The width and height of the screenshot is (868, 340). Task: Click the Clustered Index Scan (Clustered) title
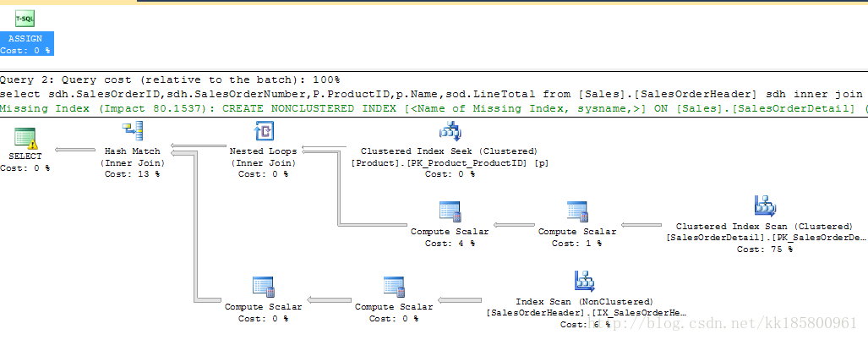click(x=765, y=227)
